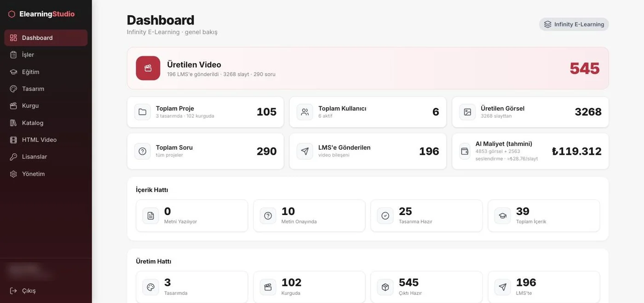This screenshot has height=303, width=644.
Task: Click the Toplam Kullanıcı value 6
Action: click(436, 112)
